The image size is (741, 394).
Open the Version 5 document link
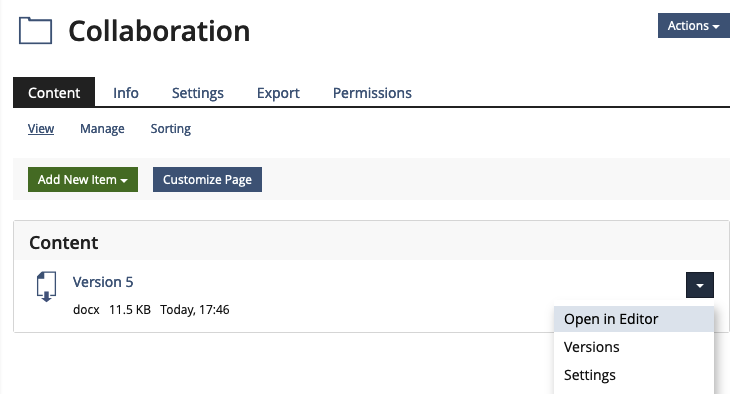click(103, 282)
